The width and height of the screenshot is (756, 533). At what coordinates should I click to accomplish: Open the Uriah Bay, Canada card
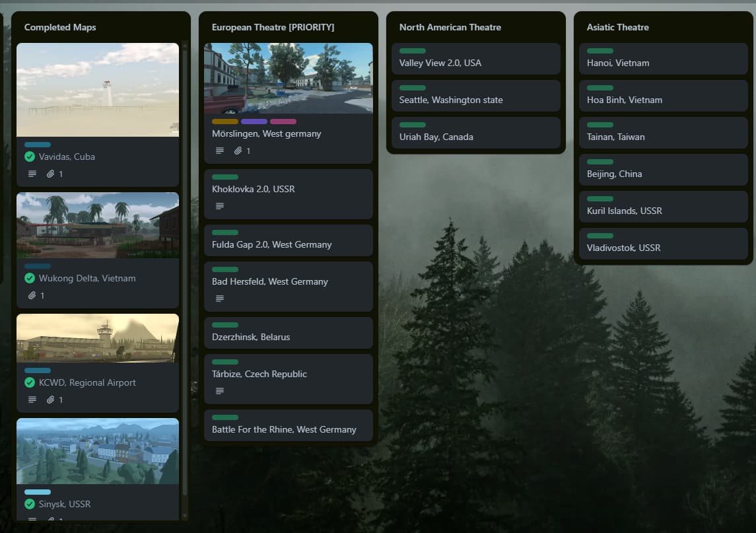[x=476, y=133]
